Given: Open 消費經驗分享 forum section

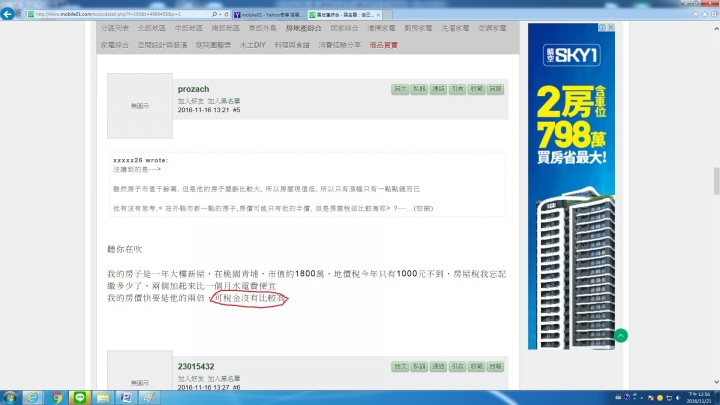Looking at the screenshot, I should [340, 45].
